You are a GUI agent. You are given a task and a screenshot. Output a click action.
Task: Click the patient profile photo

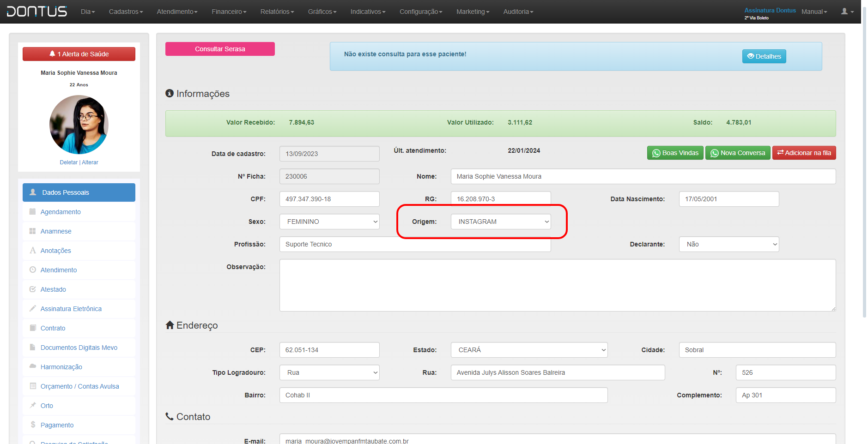coord(79,125)
